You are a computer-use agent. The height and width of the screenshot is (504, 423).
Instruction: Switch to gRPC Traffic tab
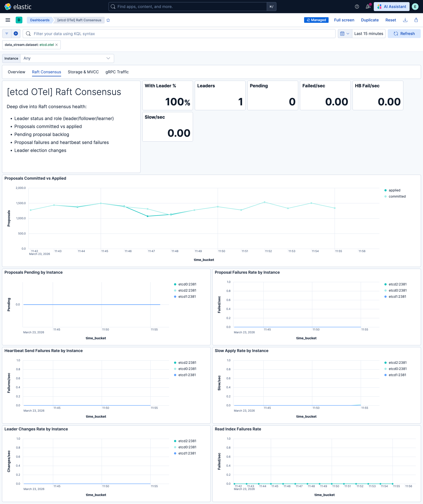(x=117, y=72)
